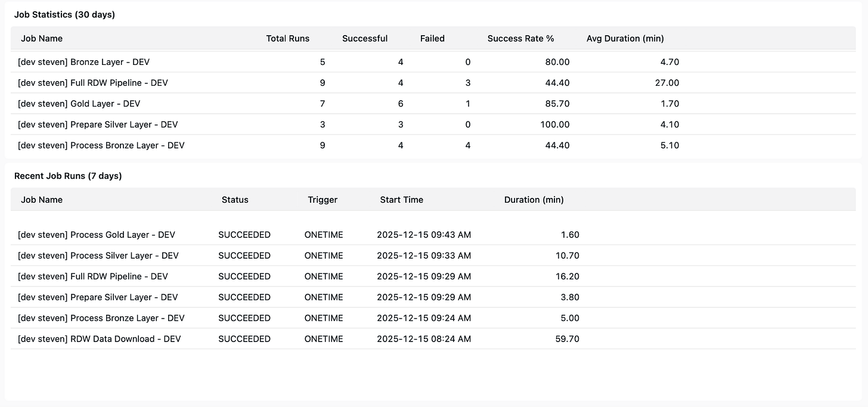Image resolution: width=868 pixels, height=407 pixels.
Task: Click ONETIME trigger for RDW Data Download run
Action: click(x=324, y=339)
